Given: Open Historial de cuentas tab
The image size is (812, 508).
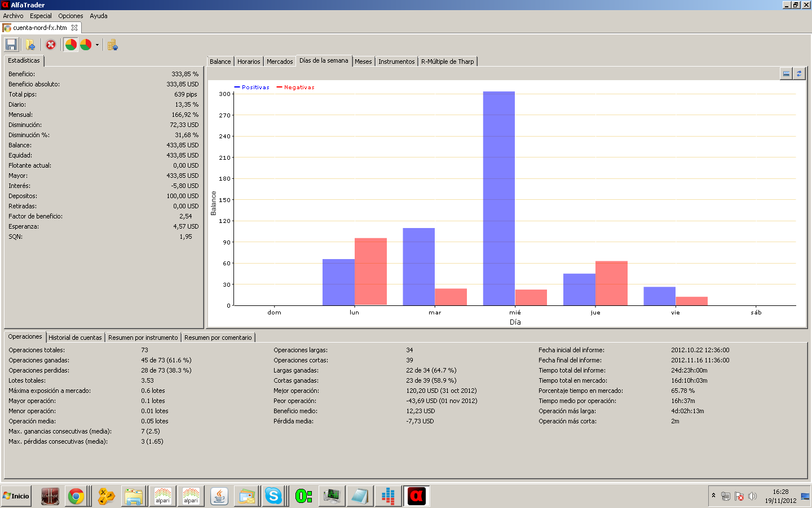Looking at the screenshot, I should pos(75,338).
